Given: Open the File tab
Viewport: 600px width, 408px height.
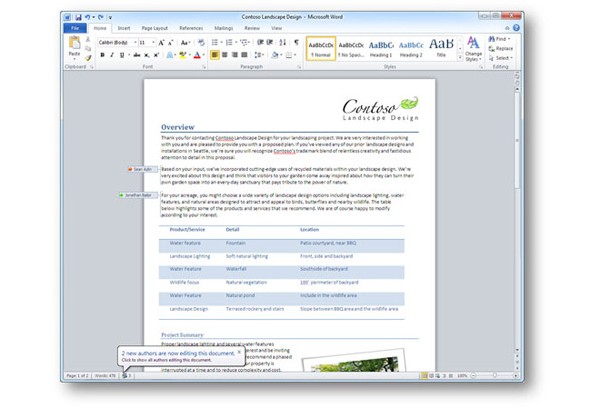Looking at the screenshot, I should point(75,28).
